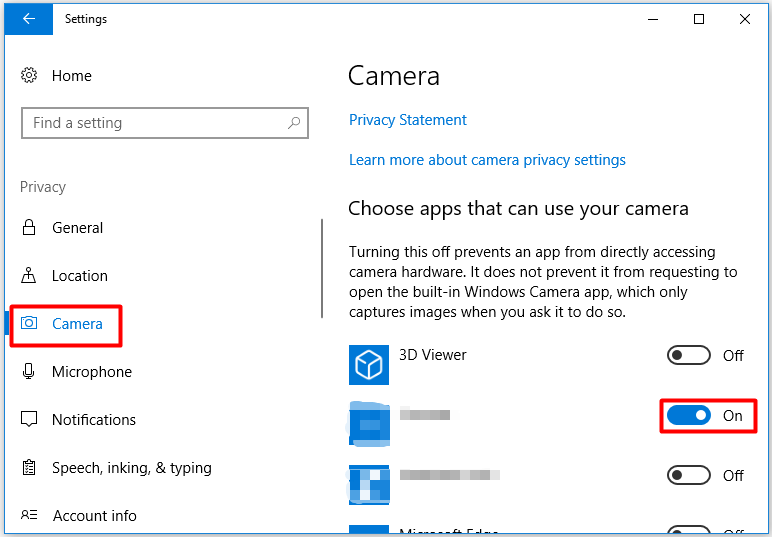
Task: Click the sidebar vertical scrollbar
Action: (322, 269)
